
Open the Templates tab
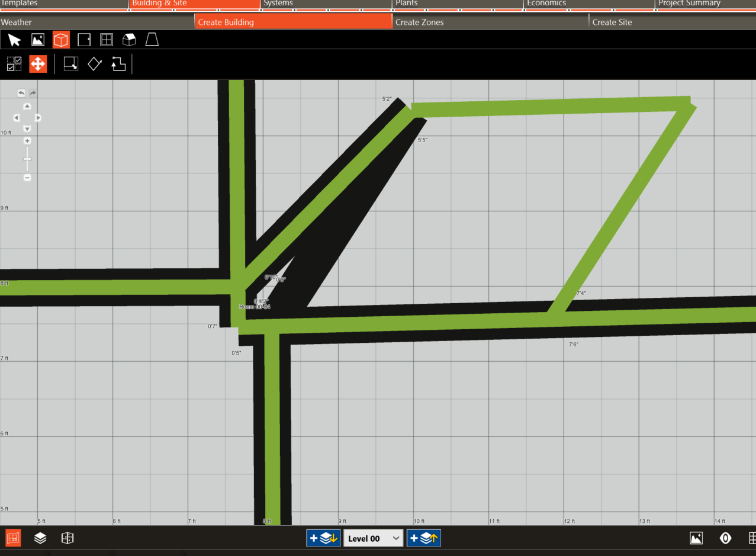point(64,4)
